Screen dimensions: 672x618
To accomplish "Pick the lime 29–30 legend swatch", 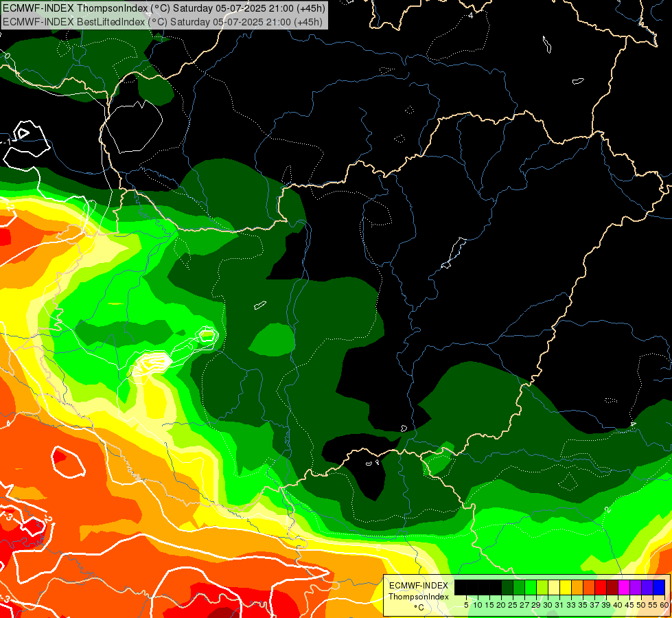I will [x=542, y=587].
